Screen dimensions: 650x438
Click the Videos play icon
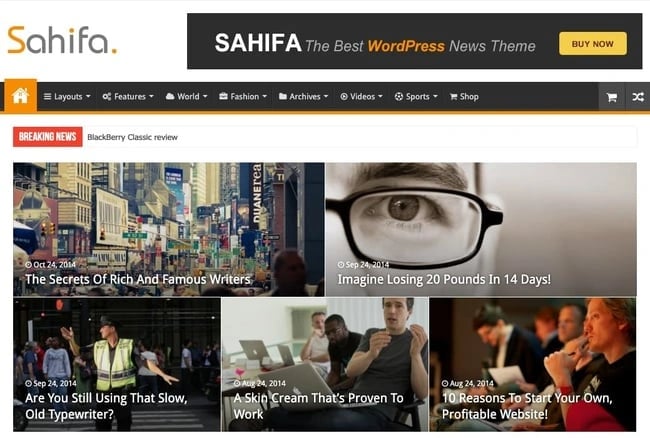coord(344,97)
